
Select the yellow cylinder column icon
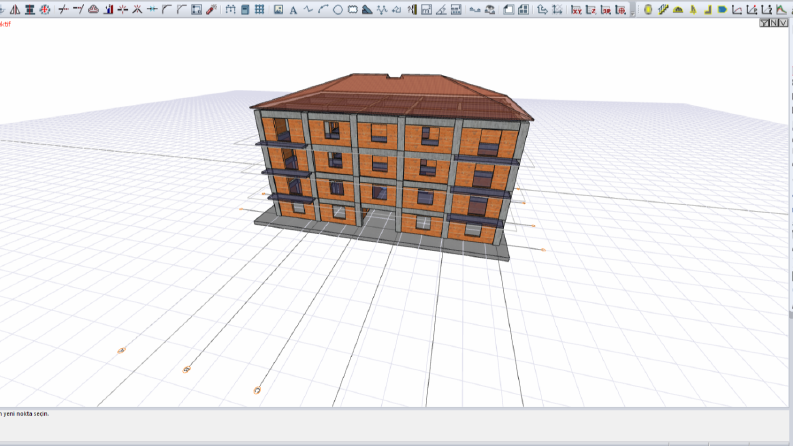point(648,9)
